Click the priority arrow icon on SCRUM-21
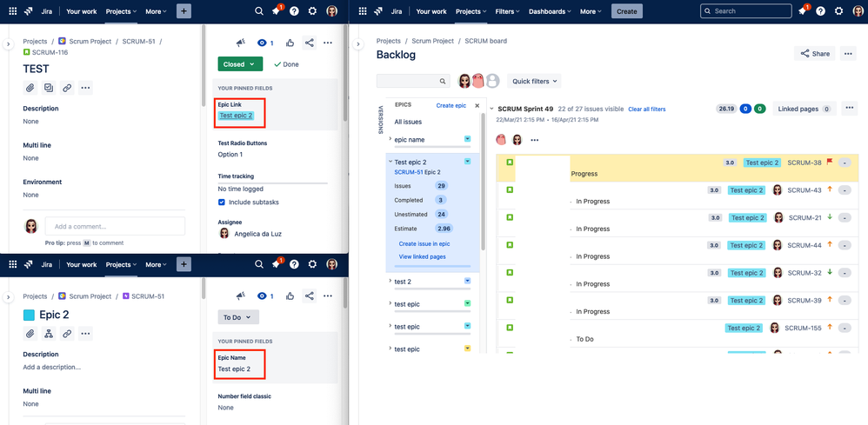This screenshot has width=868, height=425. [830, 218]
